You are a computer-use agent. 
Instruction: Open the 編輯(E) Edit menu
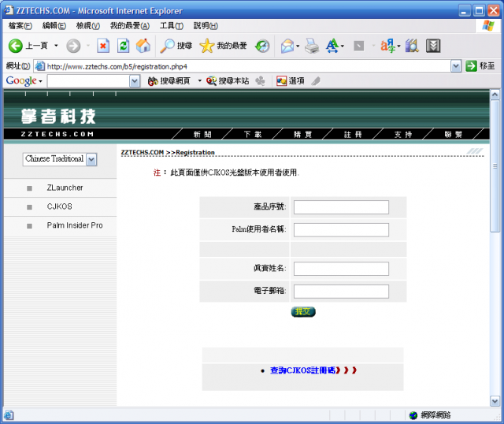point(54,26)
